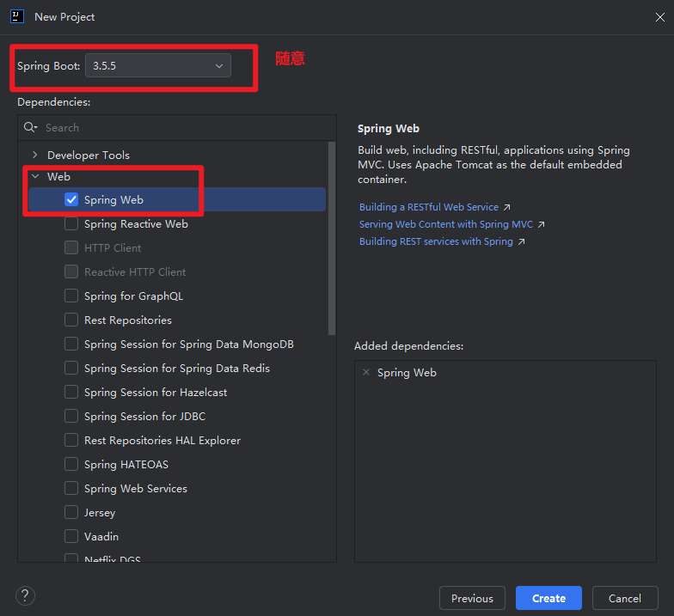Check the Spring HATEOAS checkbox
Viewport: 674px width, 616px height.
coord(71,464)
